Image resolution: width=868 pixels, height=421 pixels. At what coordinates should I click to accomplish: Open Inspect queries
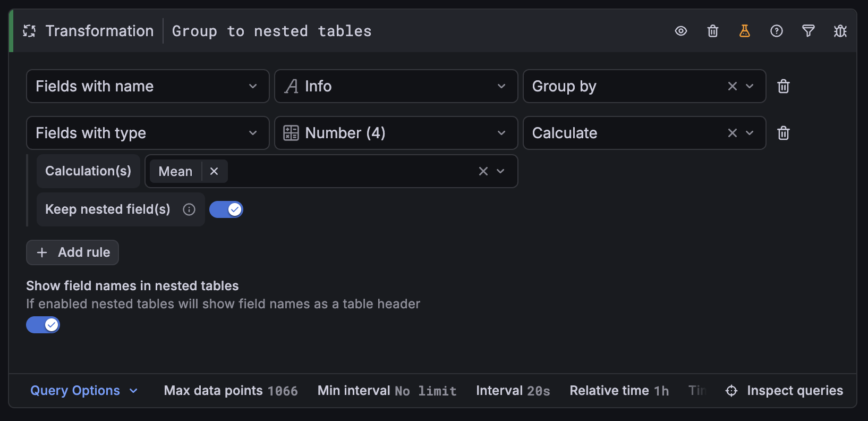(x=784, y=391)
